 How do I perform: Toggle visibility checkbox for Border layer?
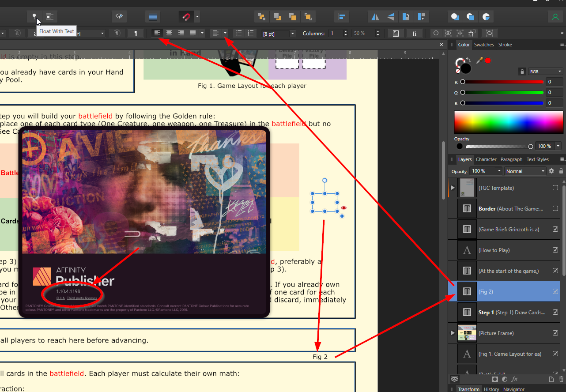(555, 209)
